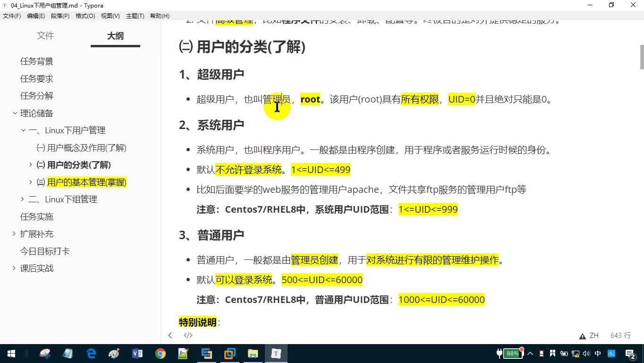Screen dimensions: 644x363
Task: Switch to Typora in taskbar
Action: (x=276, y=354)
